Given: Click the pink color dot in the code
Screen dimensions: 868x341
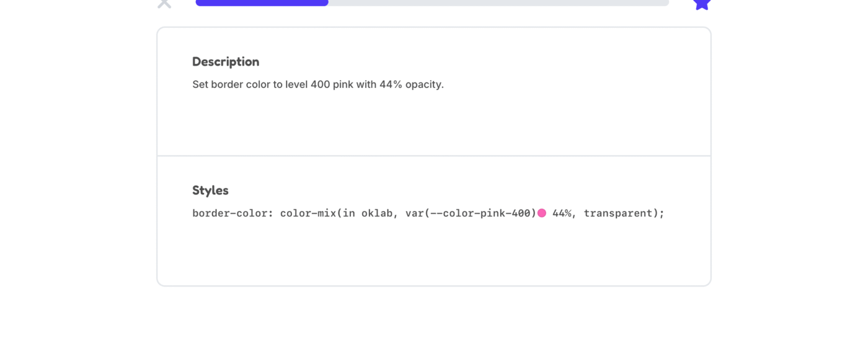Looking at the screenshot, I should [x=542, y=213].
